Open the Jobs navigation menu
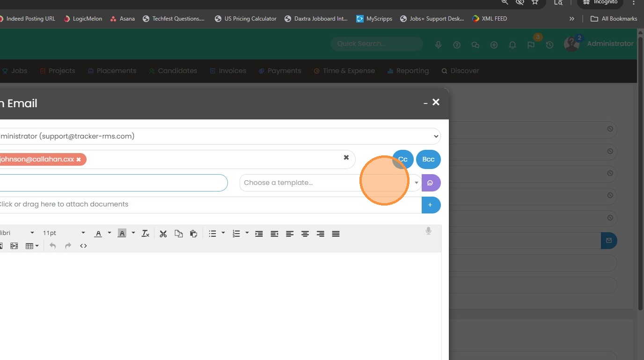 pos(15,71)
